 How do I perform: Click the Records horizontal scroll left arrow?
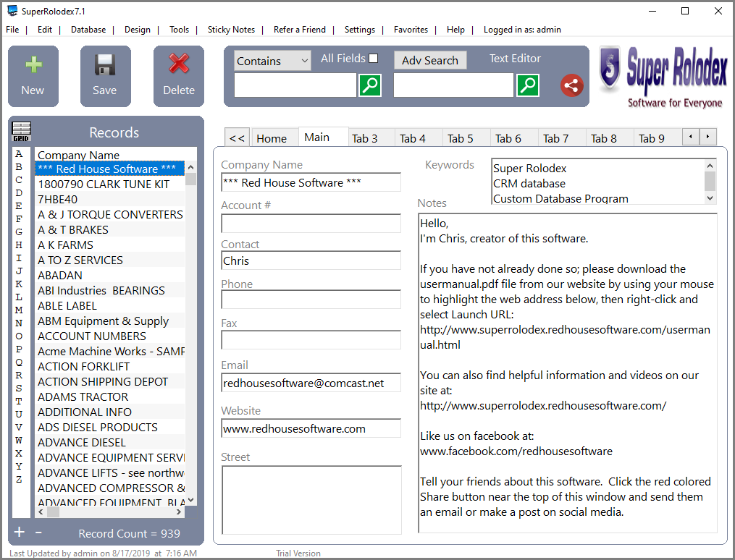coord(41,512)
